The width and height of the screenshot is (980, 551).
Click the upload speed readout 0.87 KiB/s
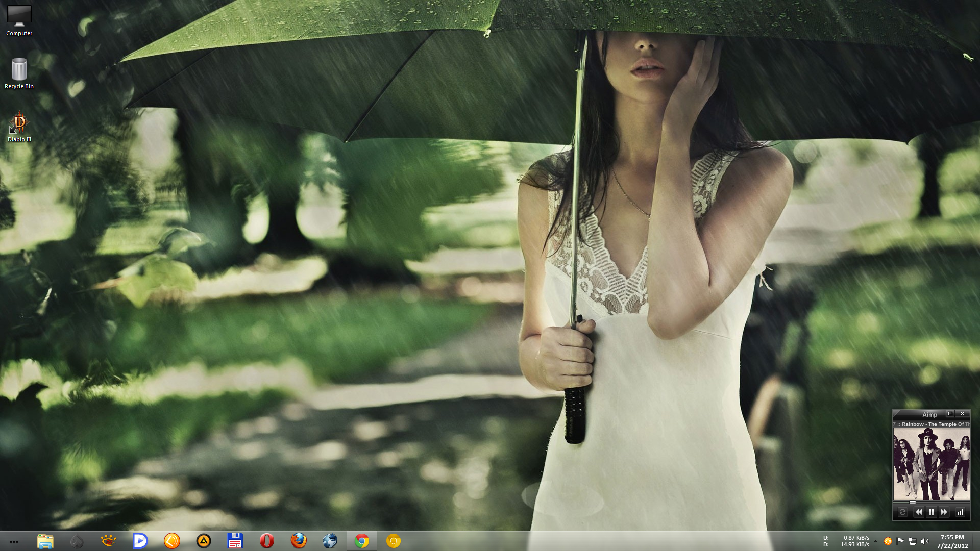[856, 538]
